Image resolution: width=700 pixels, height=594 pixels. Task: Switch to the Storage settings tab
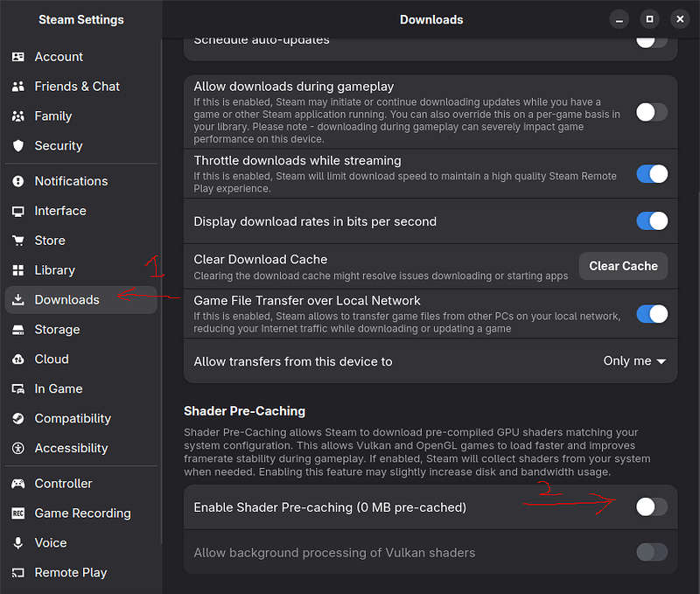click(x=57, y=330)
